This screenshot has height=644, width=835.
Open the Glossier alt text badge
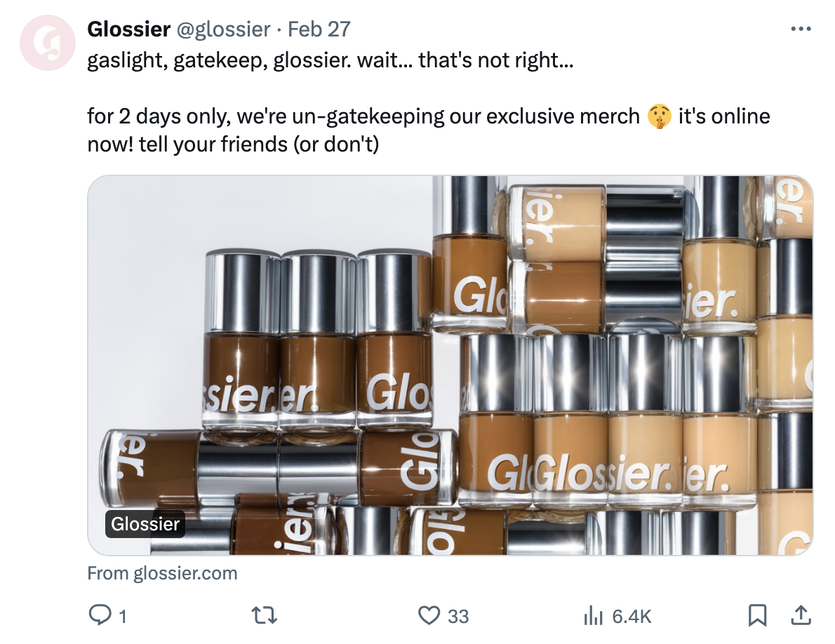(x=144, y=523)
